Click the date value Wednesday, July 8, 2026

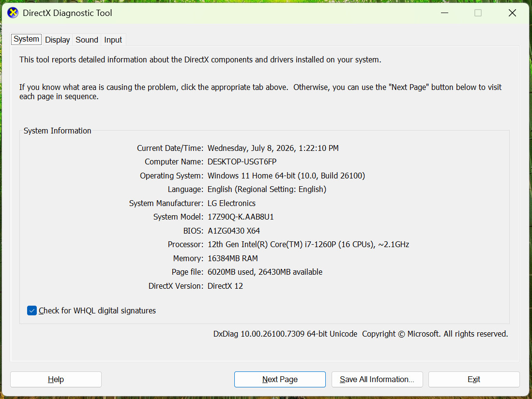click(273, 148)
